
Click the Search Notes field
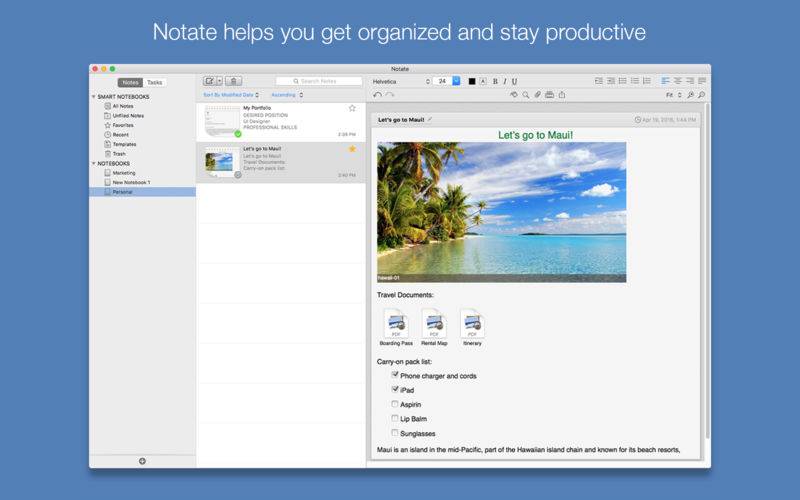319,81
